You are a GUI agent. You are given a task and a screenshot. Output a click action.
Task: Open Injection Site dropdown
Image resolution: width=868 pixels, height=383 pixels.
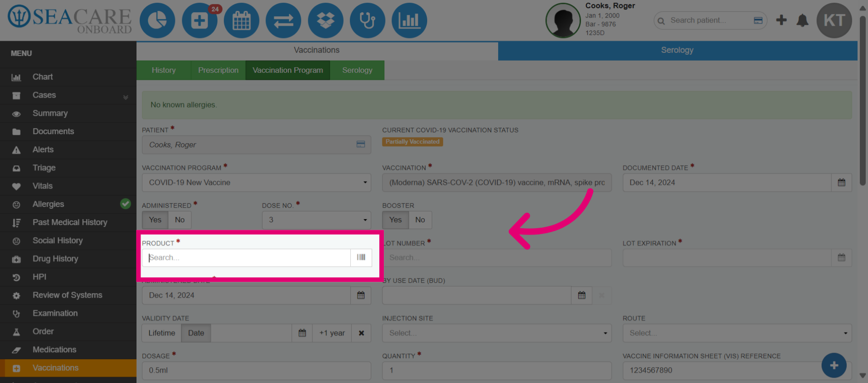coord(497,333)
